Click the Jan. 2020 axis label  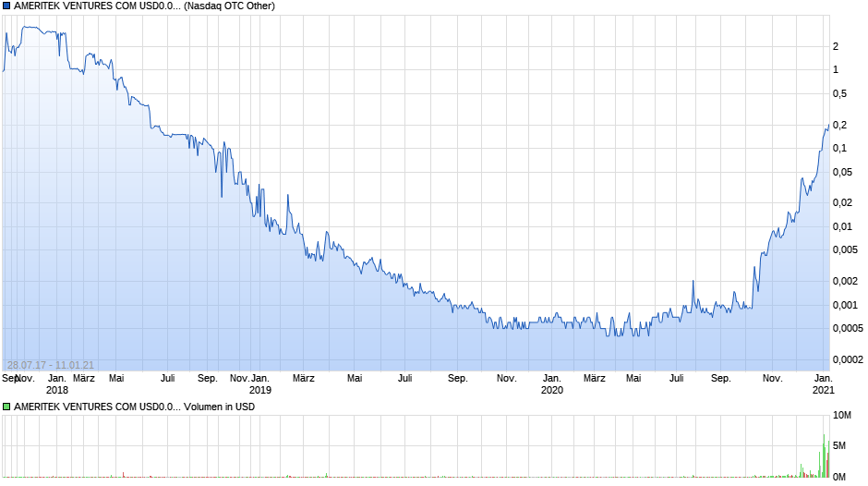[552, 384]
